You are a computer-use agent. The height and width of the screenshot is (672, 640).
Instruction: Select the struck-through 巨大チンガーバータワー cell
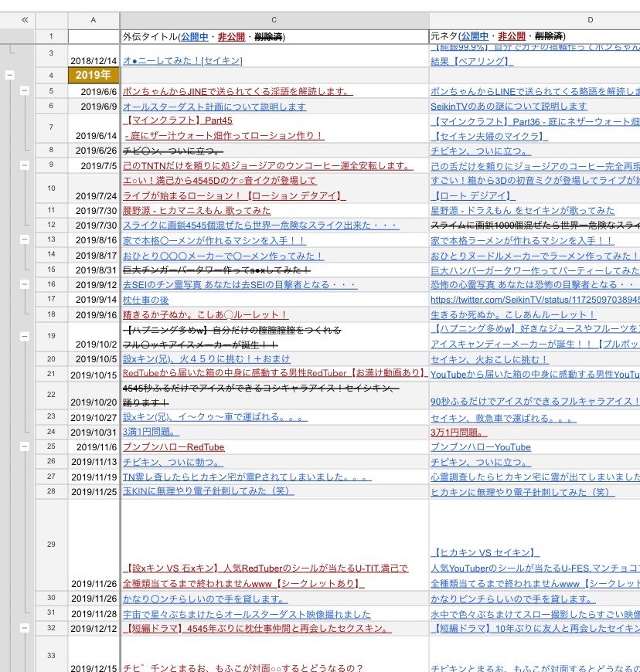tap(274, 270)
